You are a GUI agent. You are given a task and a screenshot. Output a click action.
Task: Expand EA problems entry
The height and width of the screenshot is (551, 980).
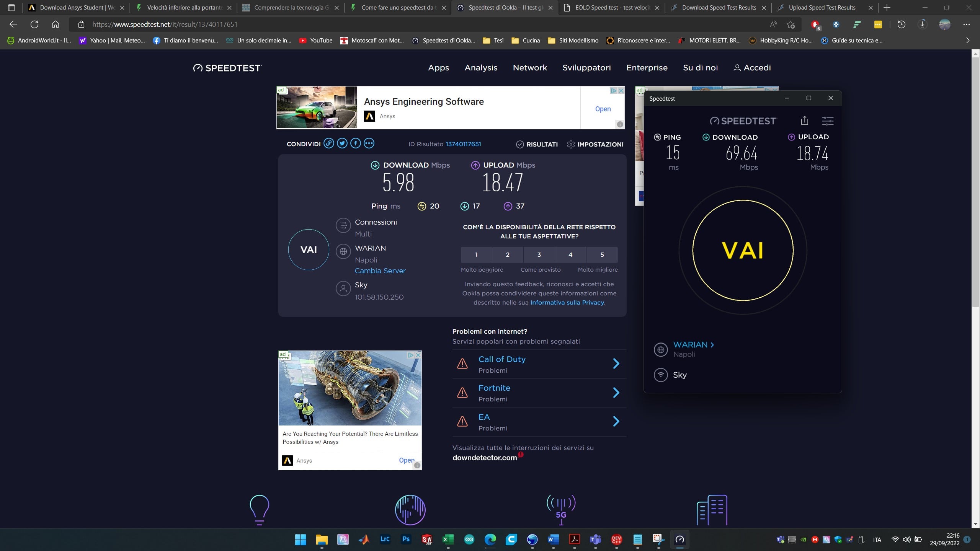[539, 422]
